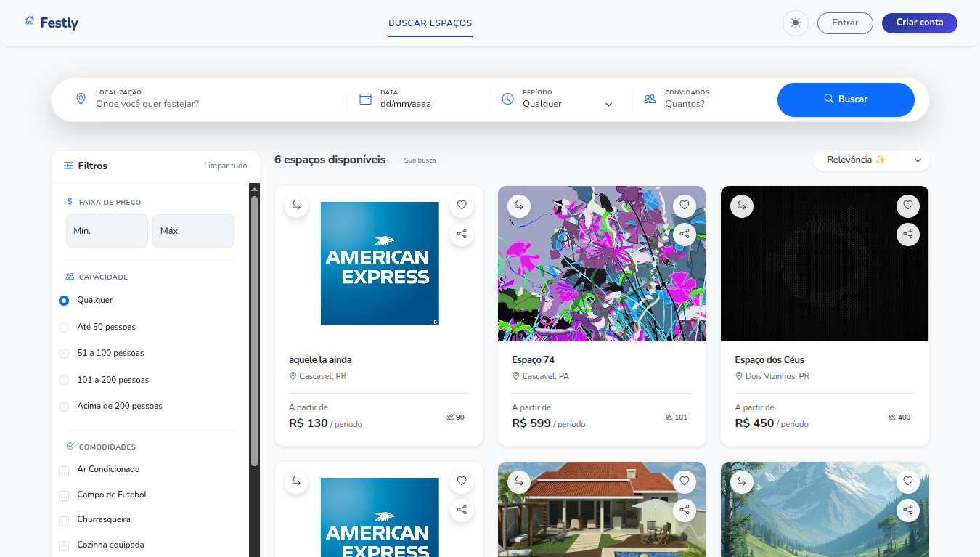Click the 6 espaços disponíveis heading
980x557 pixels.
[330, 160]
